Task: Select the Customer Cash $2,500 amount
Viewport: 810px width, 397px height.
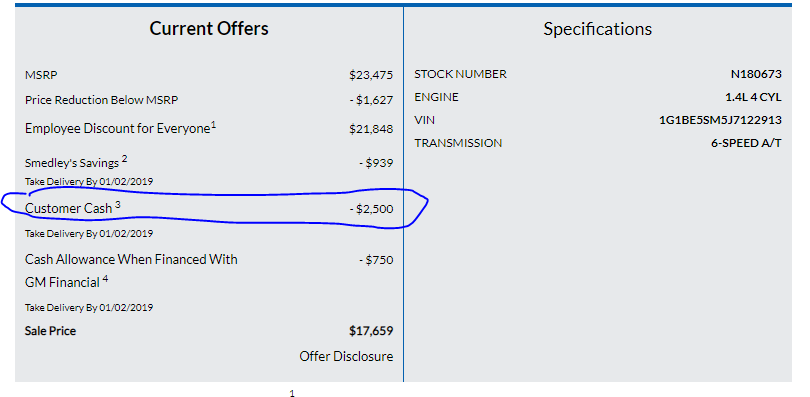Action: (371, 209)
